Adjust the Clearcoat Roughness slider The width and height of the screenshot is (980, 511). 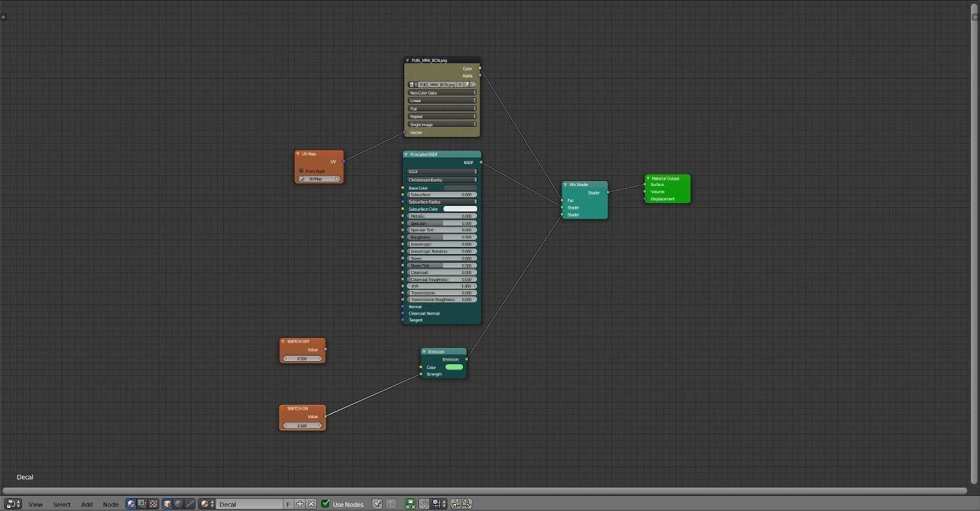(442, 279)
